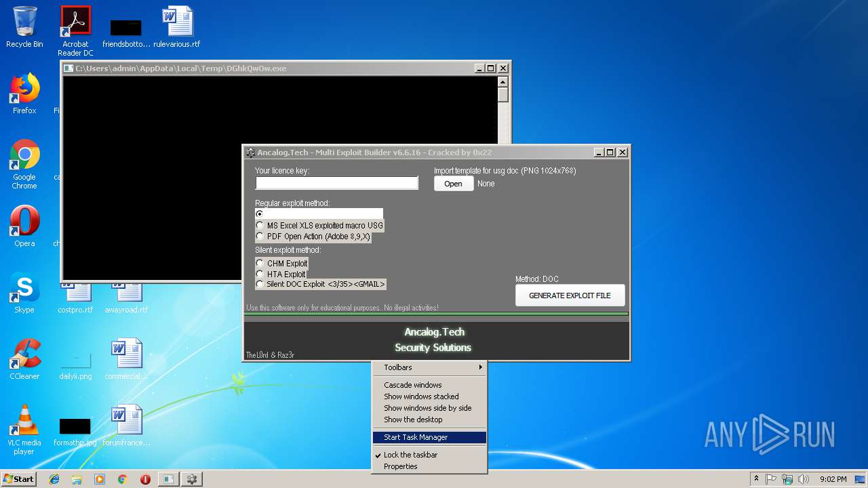Open the Skype desktop shortcut
Image resolution: width=868 pixels, height=488 pixels.
pyautogui.click(x=24, y=293)
